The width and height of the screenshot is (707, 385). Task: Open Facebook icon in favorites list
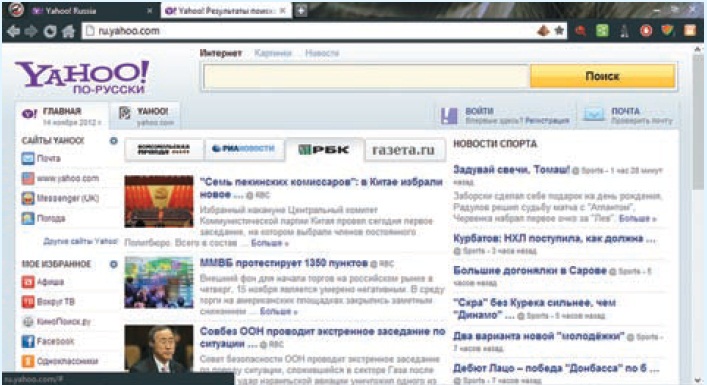coord(28,341)
